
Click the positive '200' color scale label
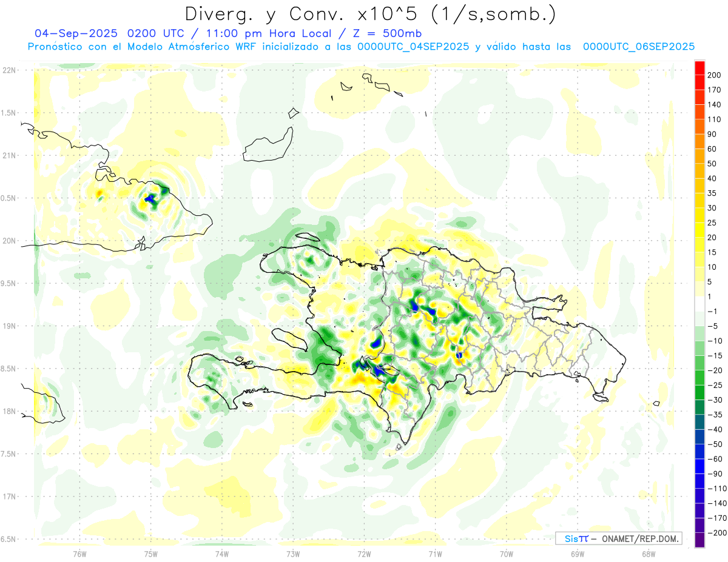pyautogui.click(x=714, y=75)
